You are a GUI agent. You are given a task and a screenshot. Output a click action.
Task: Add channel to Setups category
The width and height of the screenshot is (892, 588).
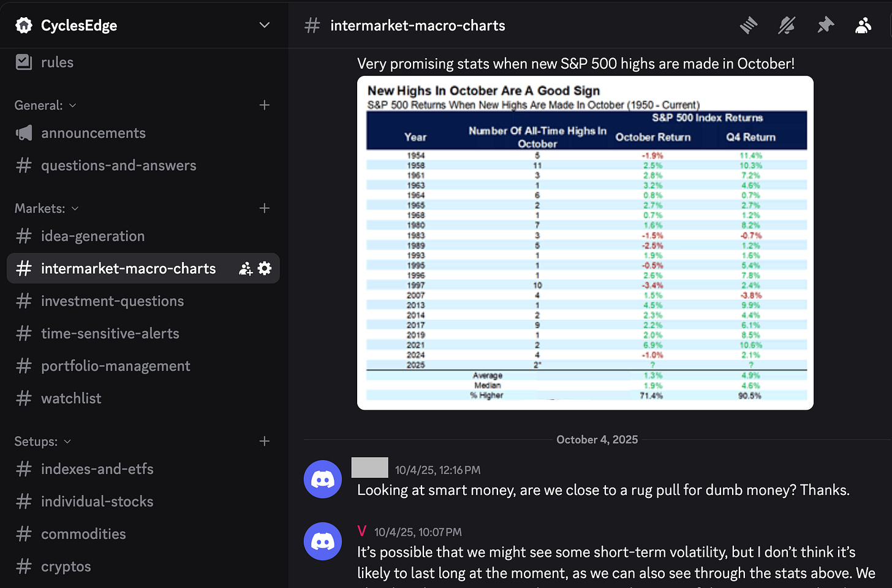(265, 441)
